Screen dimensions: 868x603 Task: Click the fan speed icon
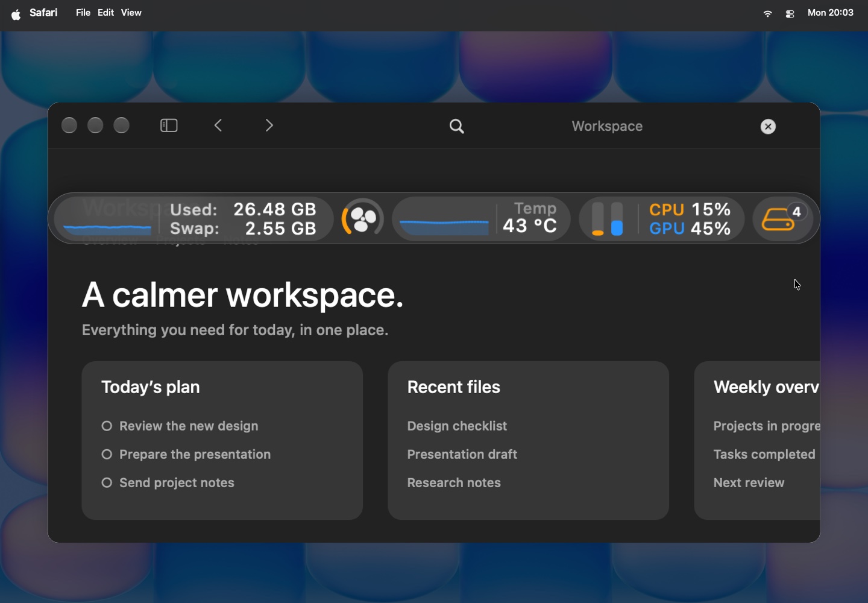click(x=363, y=218)
